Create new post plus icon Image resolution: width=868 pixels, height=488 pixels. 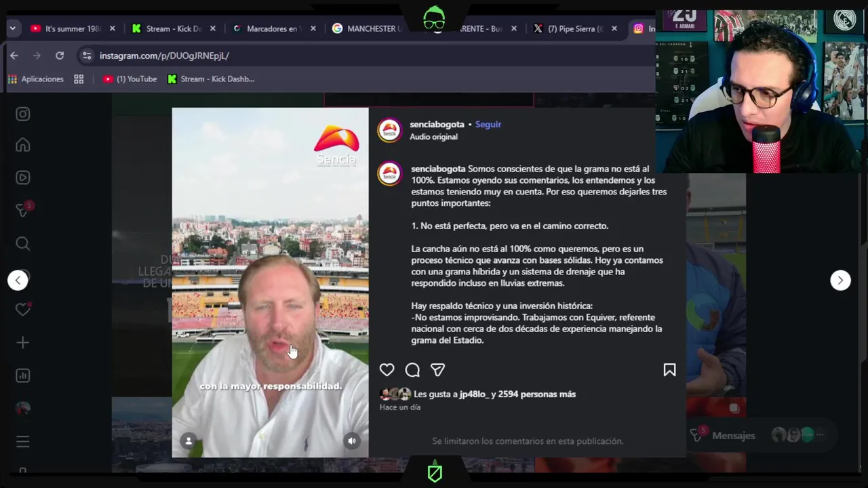tap(23, 343)
